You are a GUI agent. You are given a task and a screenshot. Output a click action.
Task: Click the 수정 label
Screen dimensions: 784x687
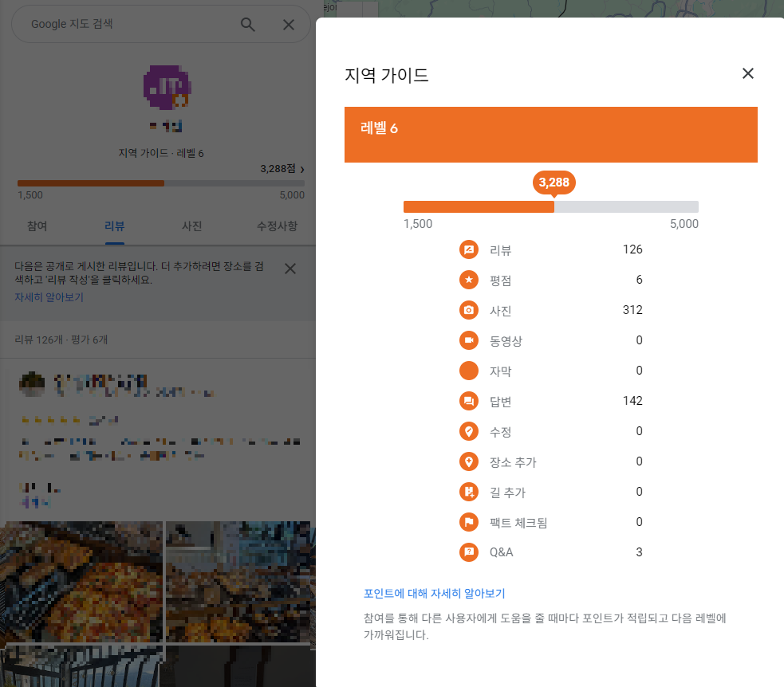tap(501, 432)
